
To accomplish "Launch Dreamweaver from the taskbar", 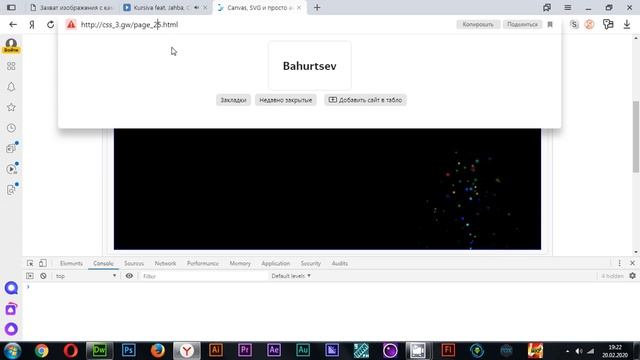I will pos(99,351).
